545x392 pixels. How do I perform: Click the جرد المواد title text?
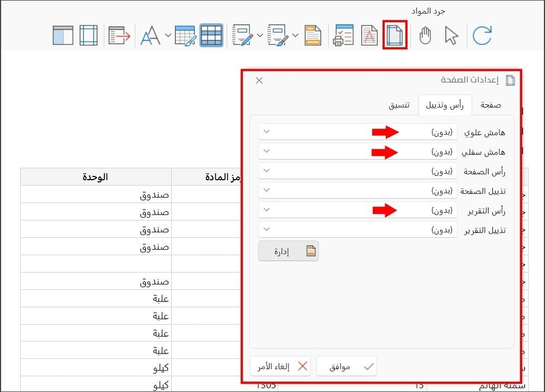coord(428,11)
